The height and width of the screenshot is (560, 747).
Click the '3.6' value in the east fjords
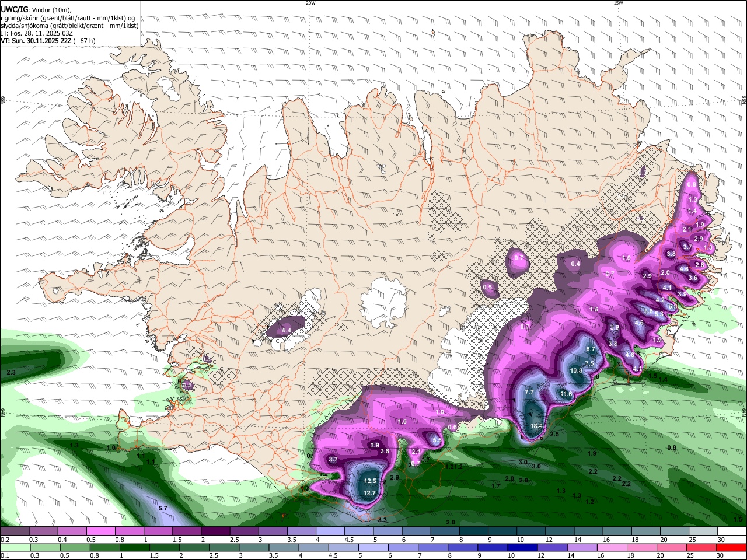click(x=693, y=278)
